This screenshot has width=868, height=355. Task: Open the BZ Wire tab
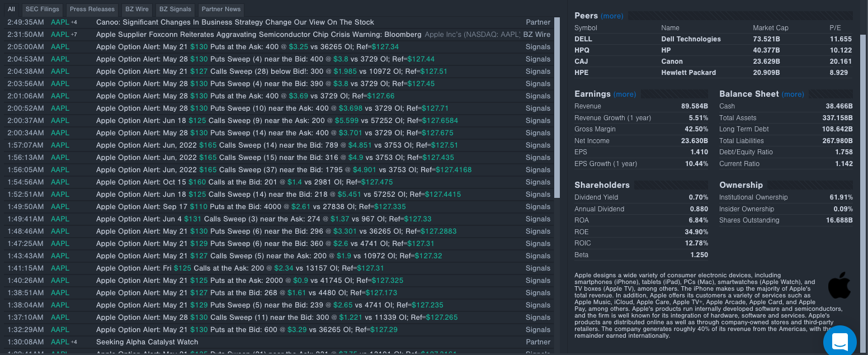click(x=136, y=9)
